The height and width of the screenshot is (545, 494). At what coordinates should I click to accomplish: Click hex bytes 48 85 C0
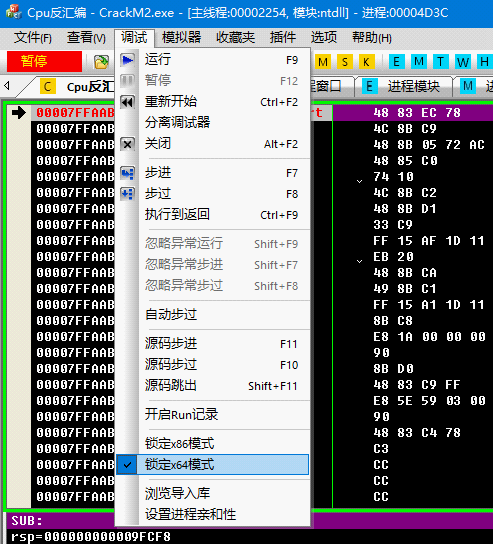pos(405,161)
